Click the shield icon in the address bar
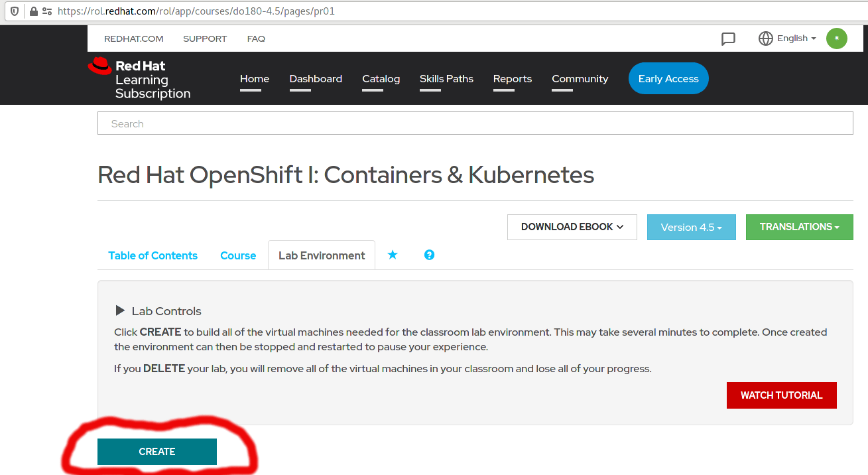The image size is (868, 475). click(14, 11)
